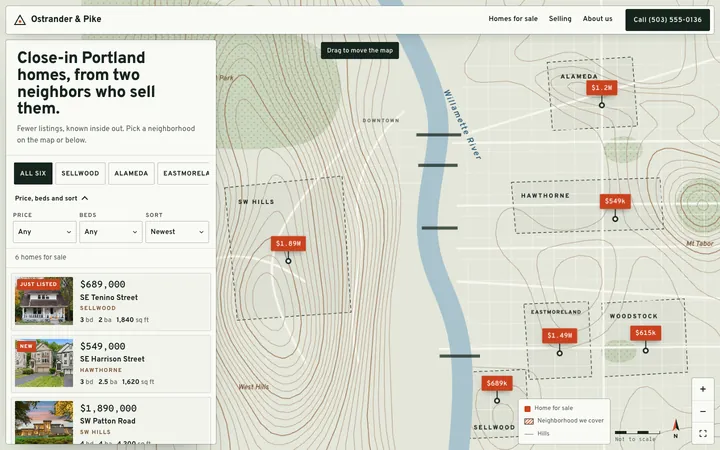Filter listings by Sellwood
The image size is (720, 450).
pyautogui.click(x=80, y=173)
